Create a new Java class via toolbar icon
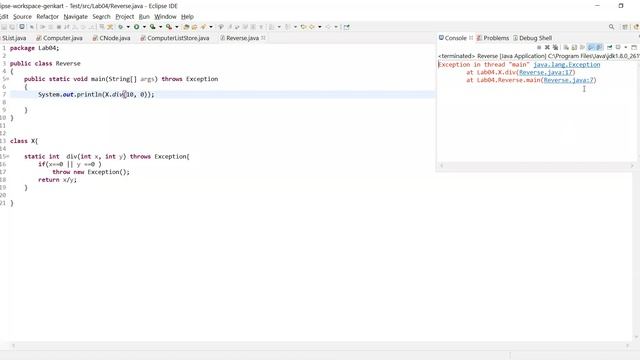Viewport: 640px width, 360px height. [x=194, y=27]
